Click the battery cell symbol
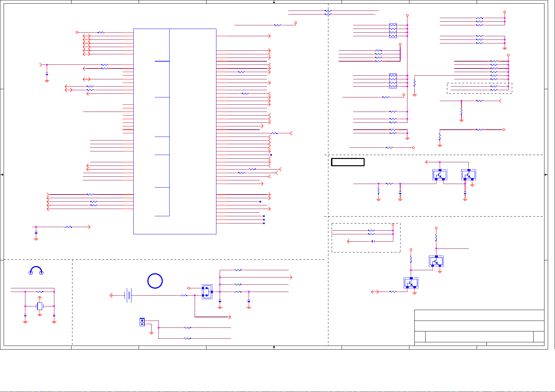The image size is (555, 392). click(128, 296)
